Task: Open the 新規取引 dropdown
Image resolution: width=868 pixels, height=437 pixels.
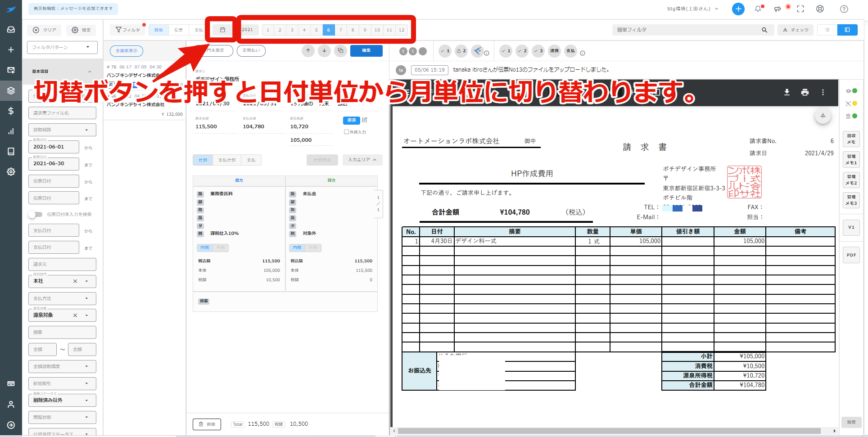Action: click(x=62, y=383)
